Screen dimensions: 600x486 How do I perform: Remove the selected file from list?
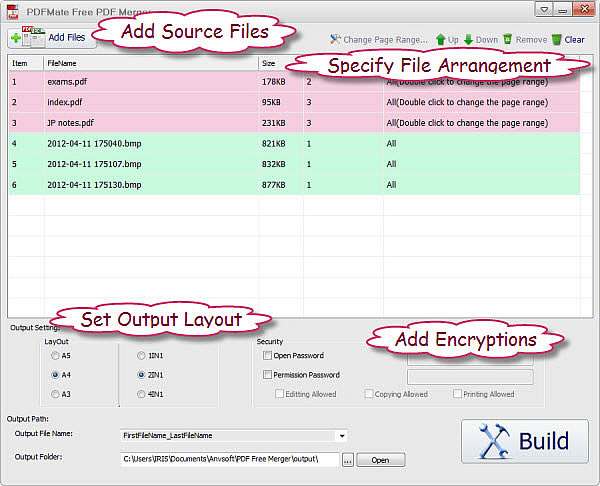pyautogui.click(x=524, y=40)
